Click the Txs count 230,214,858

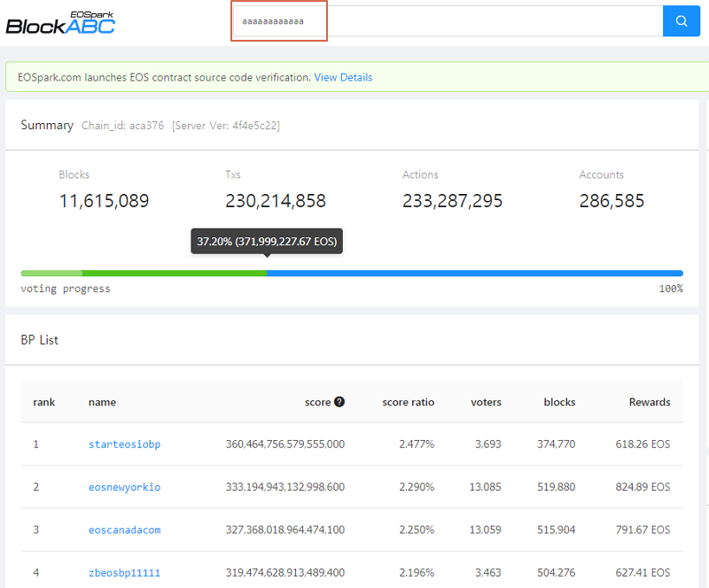coord(276,201)
